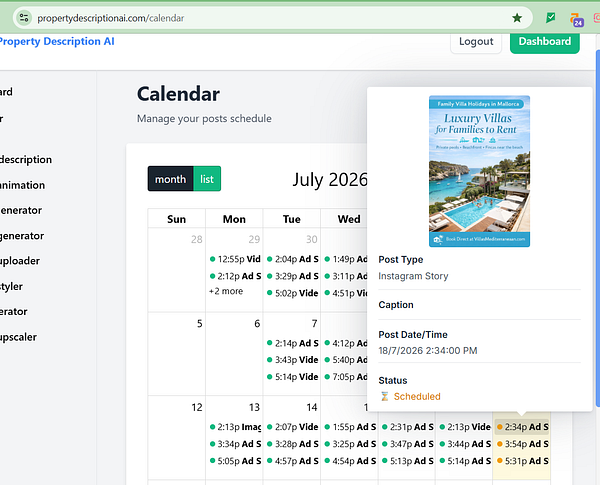Switch calendar to list view
Screen dimensions: 600x485
pyautogui.click(x=207, y=179)
